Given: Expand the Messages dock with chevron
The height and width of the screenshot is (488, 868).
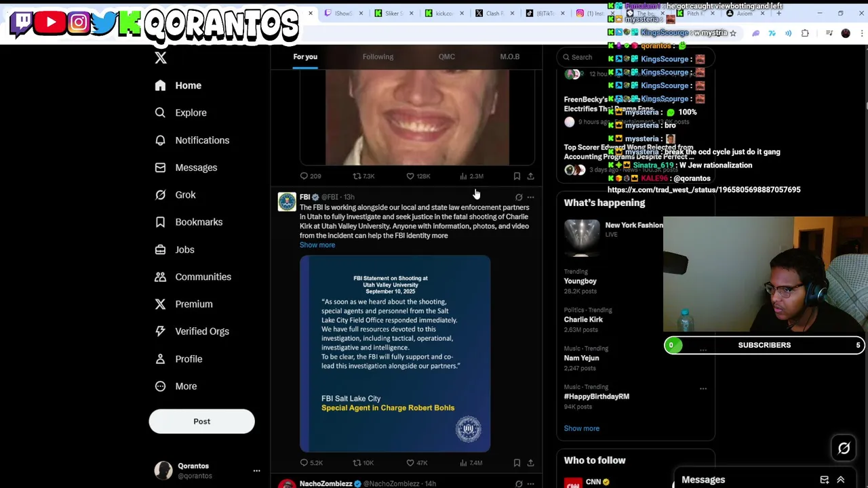Looking at the screenshot, I should coord(841,480).
